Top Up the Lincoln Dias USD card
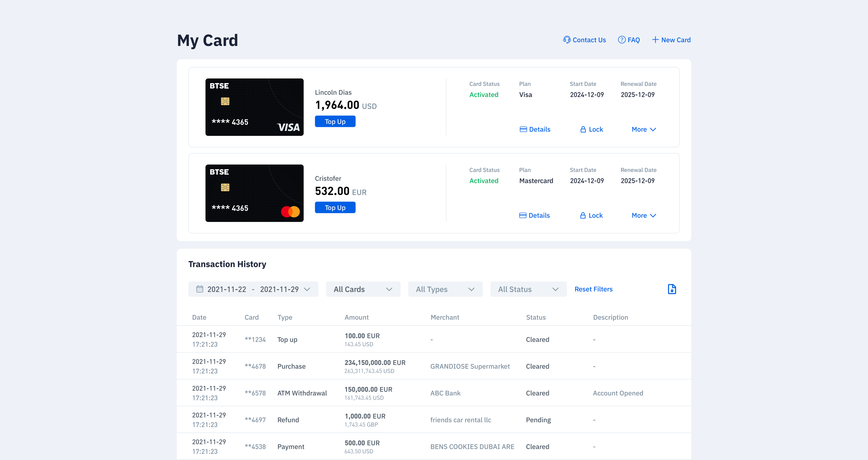Viewport: 868px width, 460px height. (x=335, y=121)
